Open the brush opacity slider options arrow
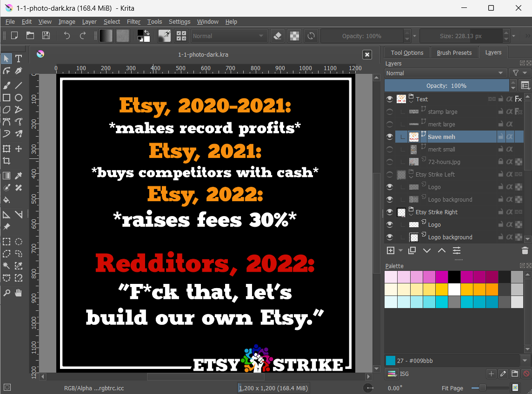This screenshot has height=394, width=532. click(x=414, y=36)
